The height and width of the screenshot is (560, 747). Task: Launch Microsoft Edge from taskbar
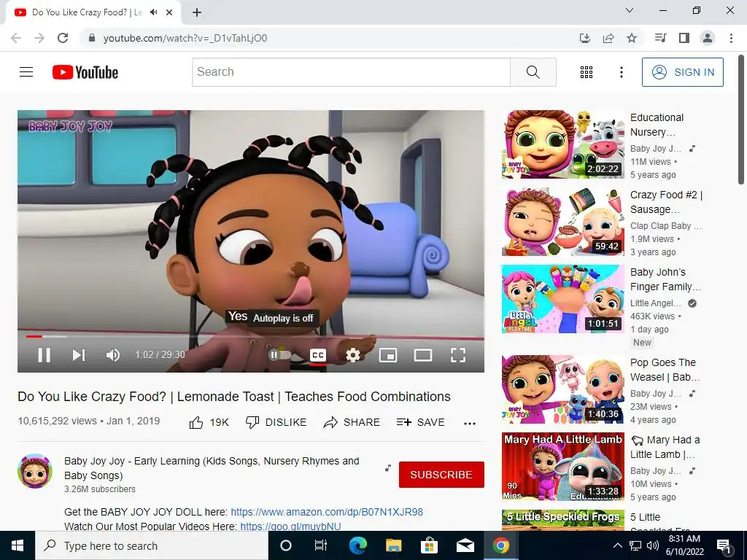(x=357, y=545)
